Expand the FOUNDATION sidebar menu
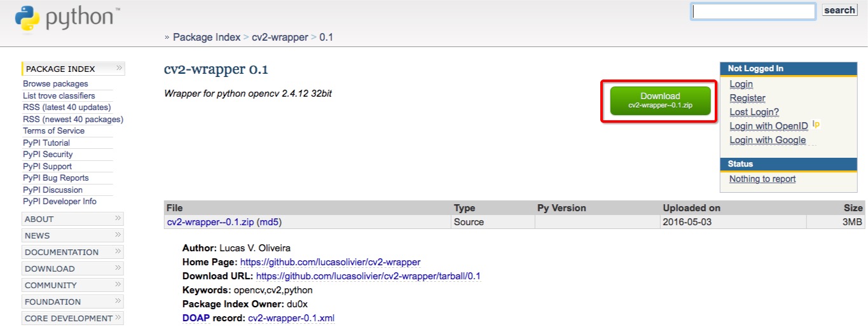The image size is (868, 327). click(x=72, y=302)
